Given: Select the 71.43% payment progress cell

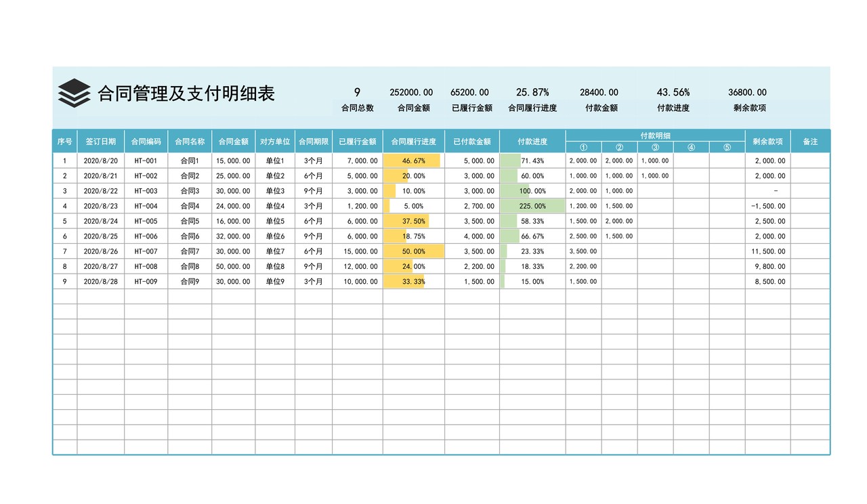Looking at the screenshot, I should pos(532,161).
